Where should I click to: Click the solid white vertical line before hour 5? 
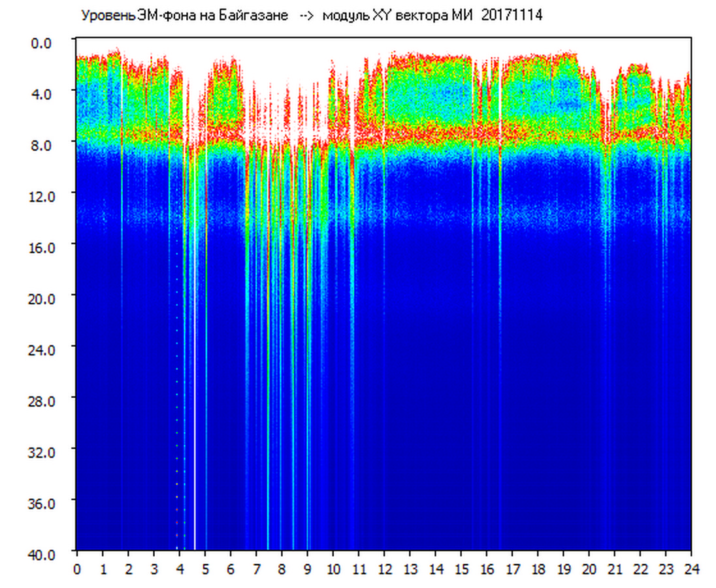click(x=194, y=392)
